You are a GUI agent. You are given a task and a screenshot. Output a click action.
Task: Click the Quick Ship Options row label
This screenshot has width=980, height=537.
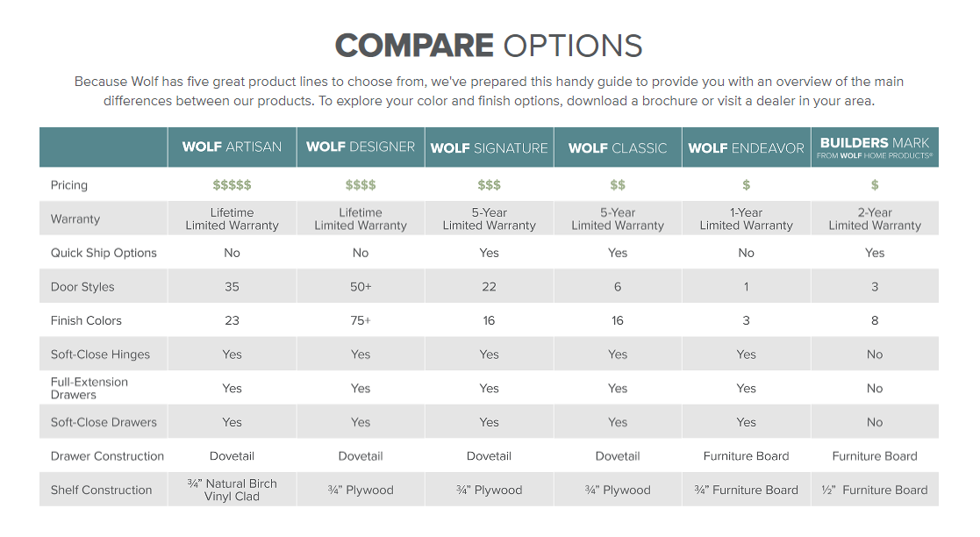pos(104,253)
